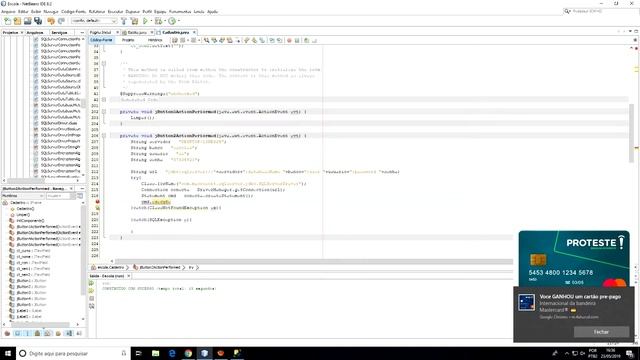The width and height of the screenshot is (640, 360).
Task: Toggle Show Inherited Members in Navigator footer
Action: [x=7, y=333]
